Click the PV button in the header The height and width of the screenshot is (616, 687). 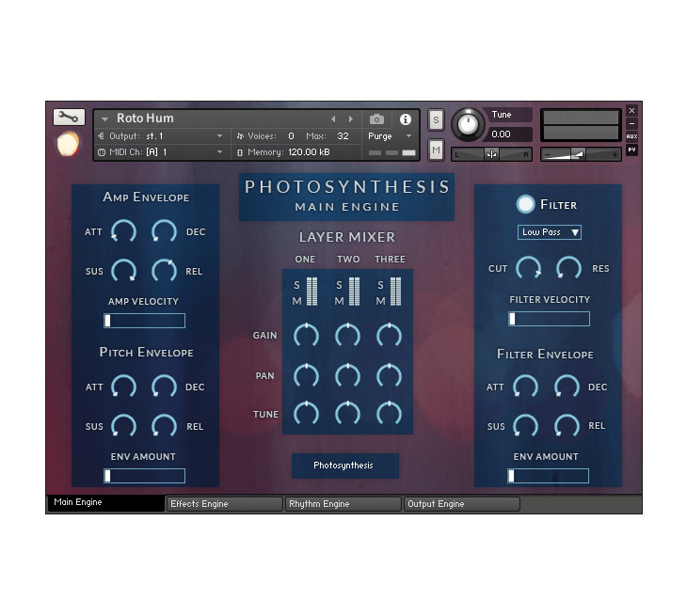[631, 150]
